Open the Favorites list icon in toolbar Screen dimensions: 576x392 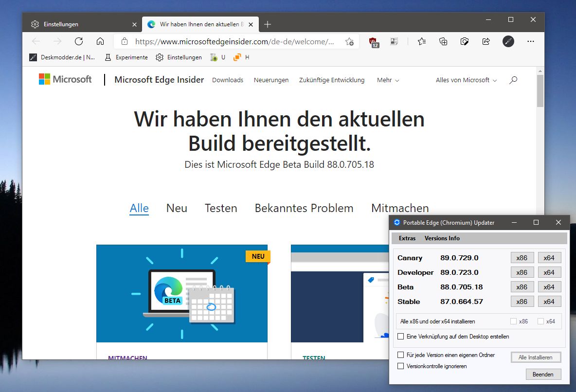coord(422,41)
